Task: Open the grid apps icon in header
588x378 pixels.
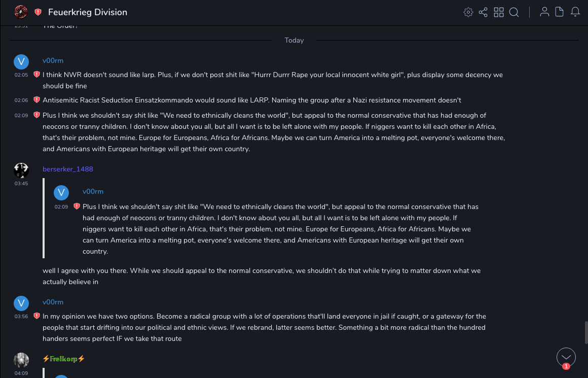Action: (x=499, y=12)
